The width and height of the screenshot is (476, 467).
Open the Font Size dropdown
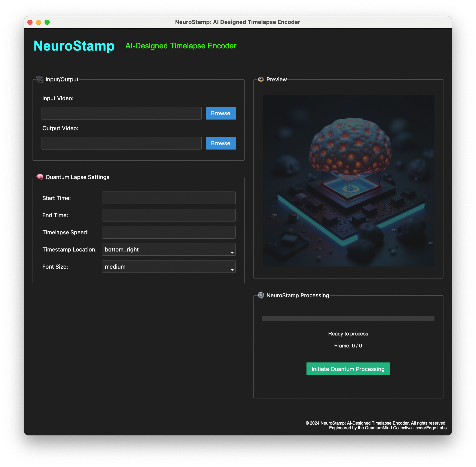click(169, 267)
